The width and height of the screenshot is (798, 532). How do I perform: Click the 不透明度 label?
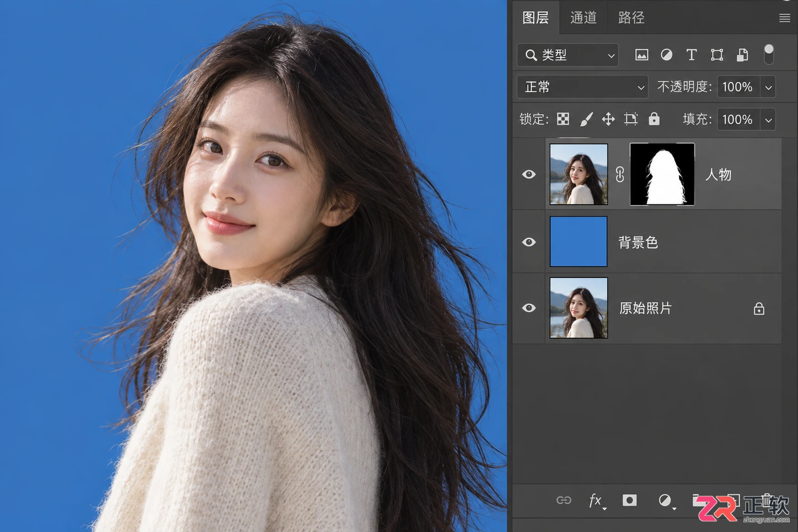point(684,87)
